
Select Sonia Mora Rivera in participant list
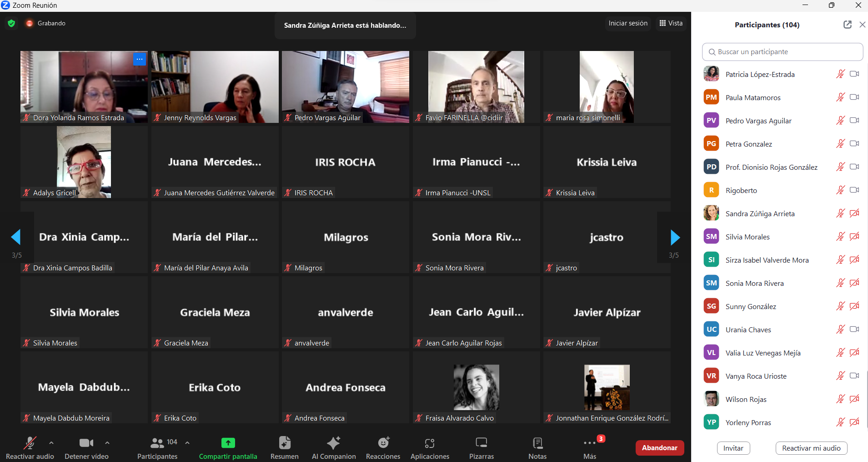coord(782,283)
